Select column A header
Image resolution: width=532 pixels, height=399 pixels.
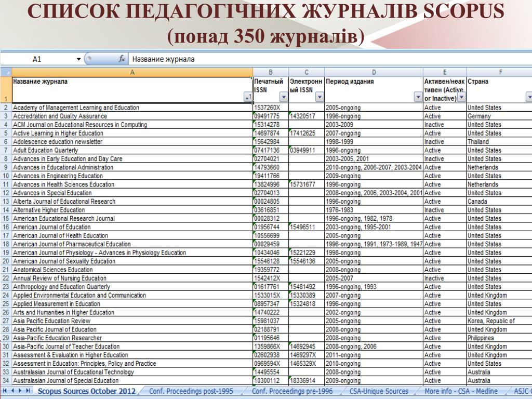(132, 72)
